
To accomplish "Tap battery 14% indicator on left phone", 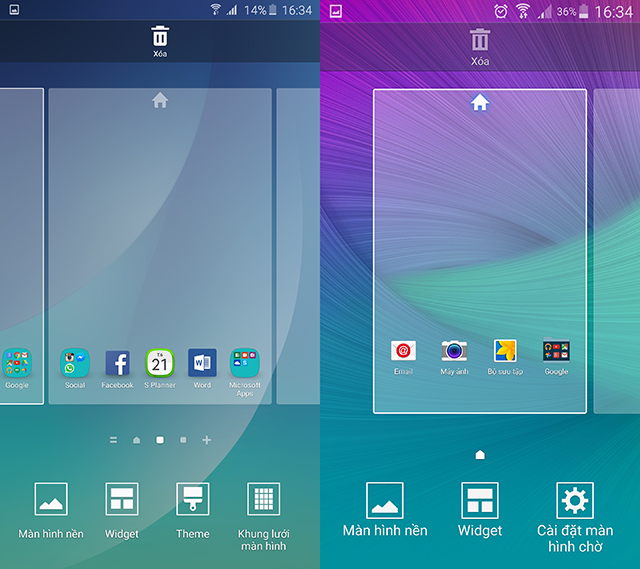I will pos(260,10).
